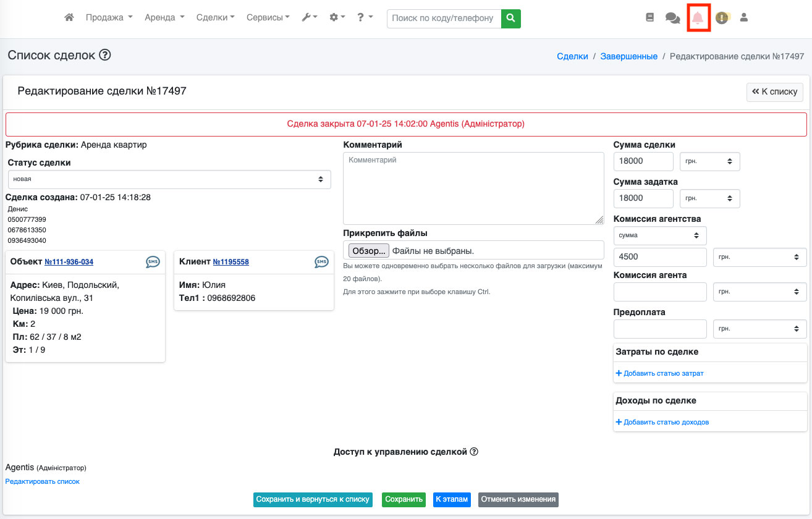Image resolution: width=812 pixels, height=519 pixels.
Task: Send SMS from the Объект card
Action: (x=153, y=262)
